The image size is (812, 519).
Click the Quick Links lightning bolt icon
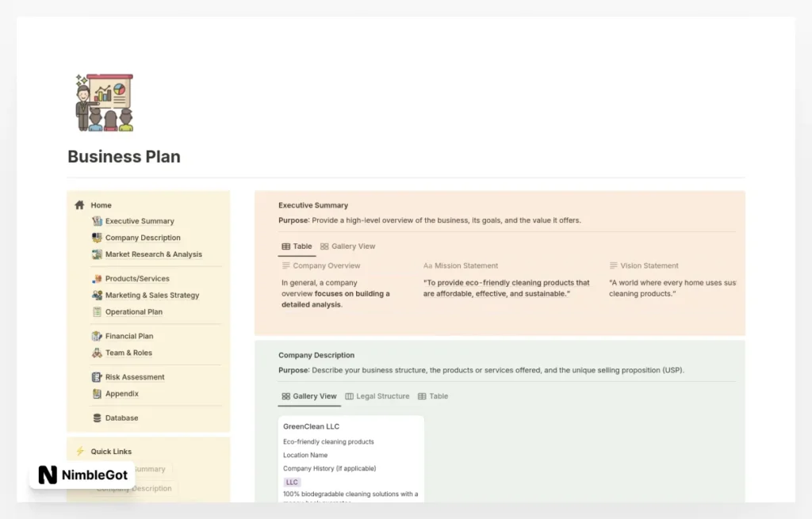(x=79, y=451)
